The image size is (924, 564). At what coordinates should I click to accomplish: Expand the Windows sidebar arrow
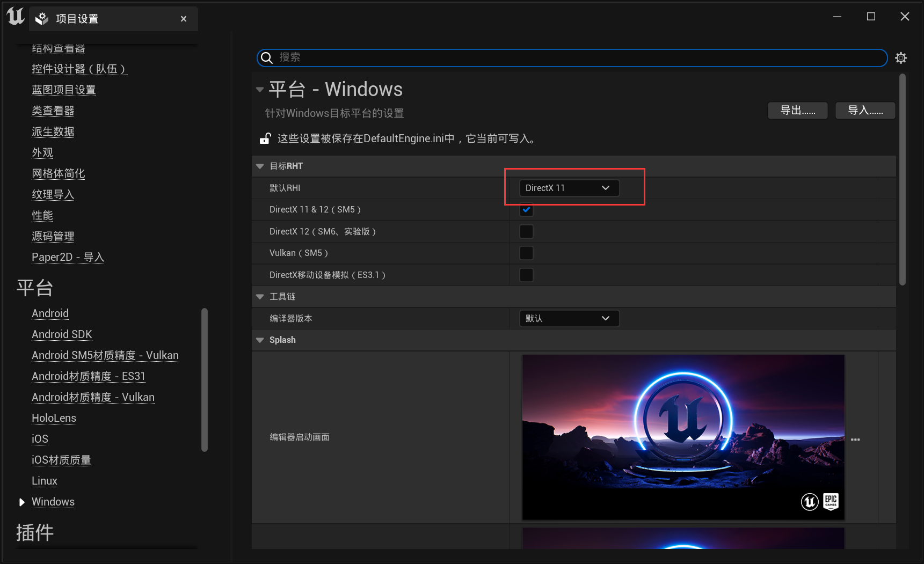[21, 502]
